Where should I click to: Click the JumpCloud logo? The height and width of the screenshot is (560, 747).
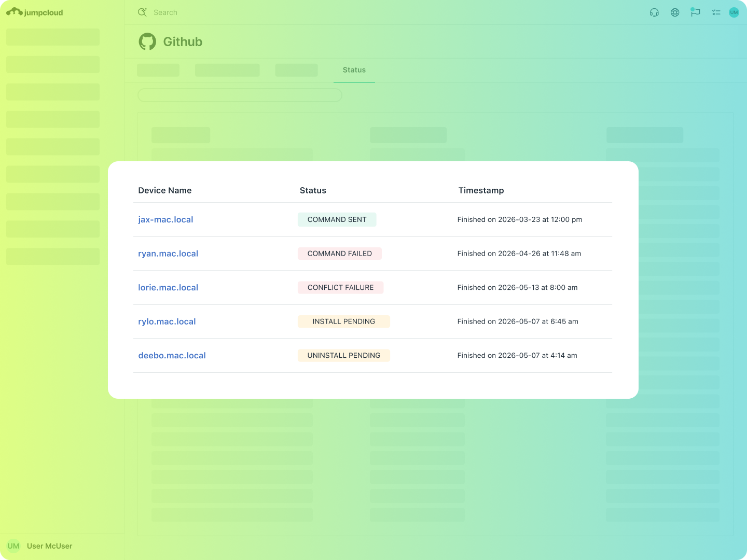[x=35, y=12]
